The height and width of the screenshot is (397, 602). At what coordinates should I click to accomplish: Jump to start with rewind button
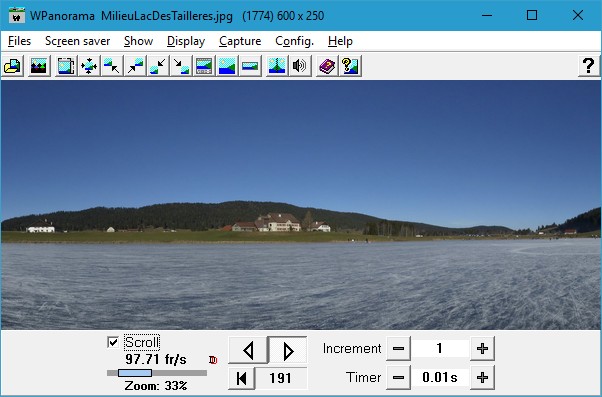242,378
